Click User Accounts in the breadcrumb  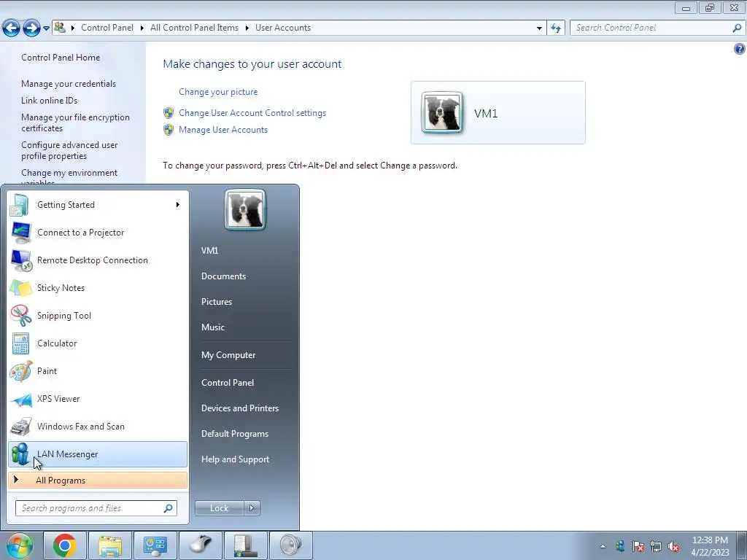coord(283,28)
